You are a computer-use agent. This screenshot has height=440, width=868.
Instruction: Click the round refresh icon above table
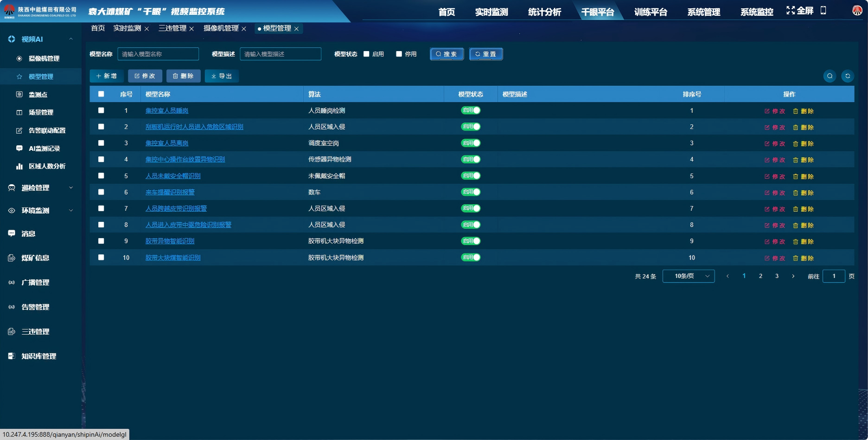click(x=848, y=76)
